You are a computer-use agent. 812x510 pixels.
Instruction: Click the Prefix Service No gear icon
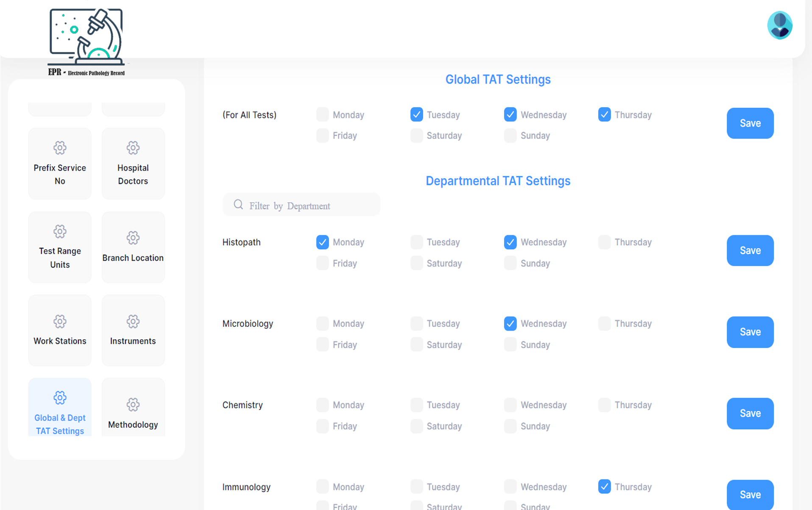click(60, 148)
